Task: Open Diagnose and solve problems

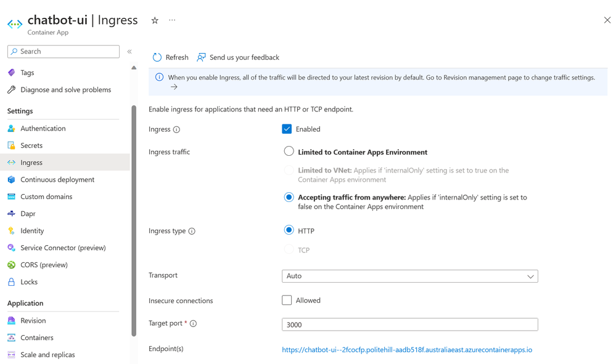Action: coord(65,90)
